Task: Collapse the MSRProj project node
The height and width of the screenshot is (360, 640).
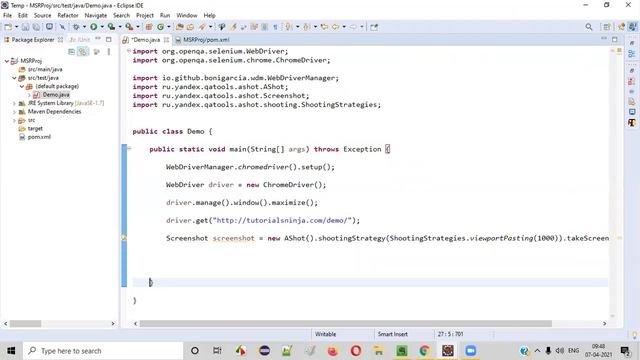Action: tap(7, 61)
